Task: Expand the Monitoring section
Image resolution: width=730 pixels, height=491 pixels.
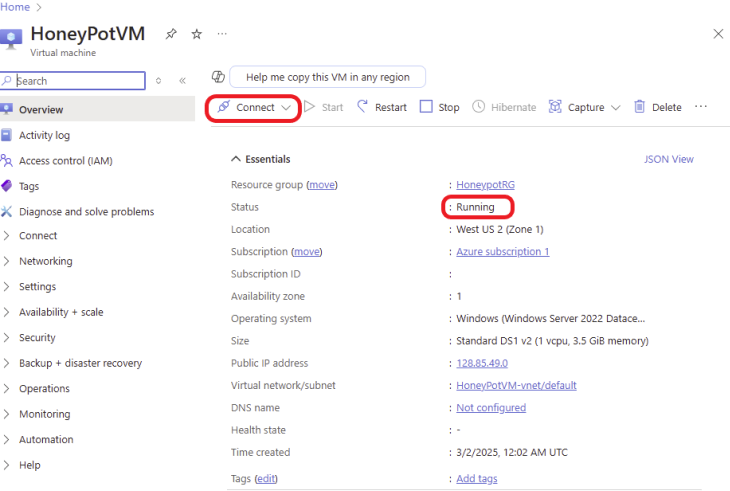Action: coord(45,414)
